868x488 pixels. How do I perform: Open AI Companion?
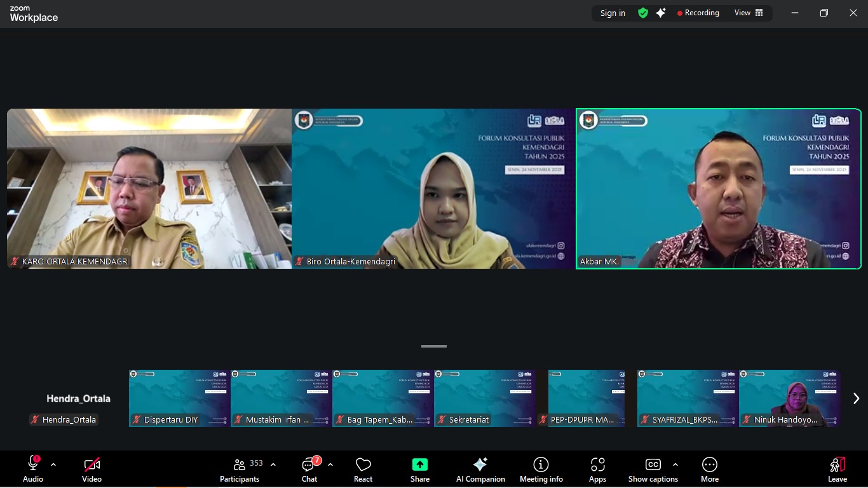480,470
